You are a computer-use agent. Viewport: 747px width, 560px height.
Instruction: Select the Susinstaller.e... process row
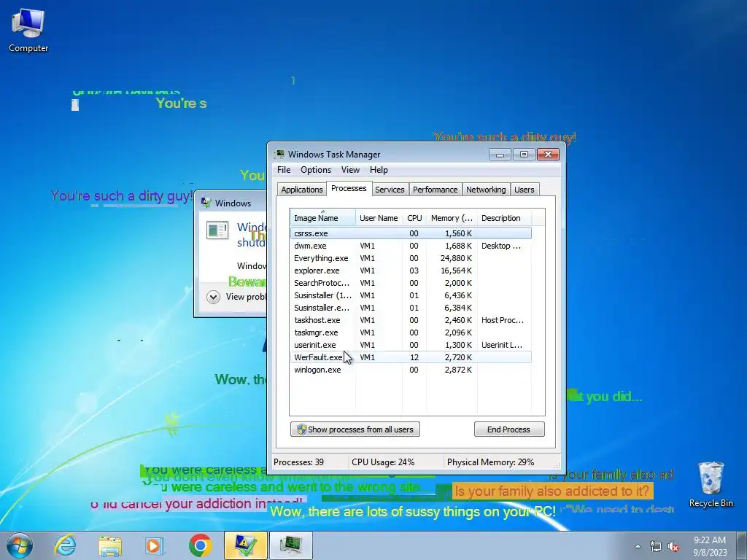click(x=411, y=308)
